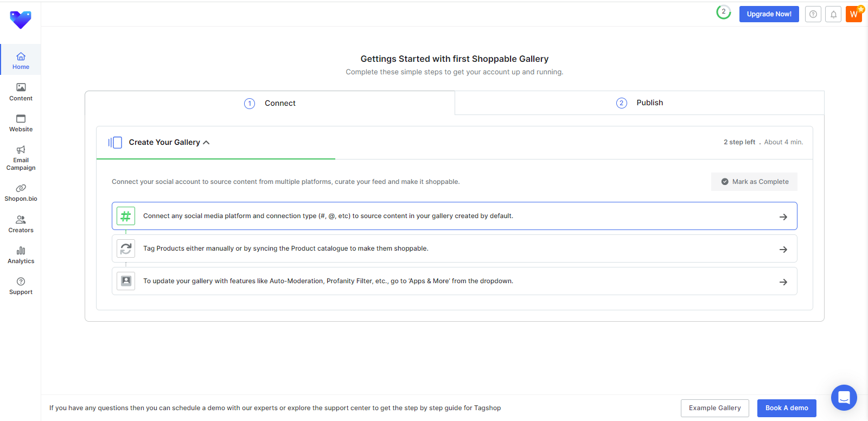
Task: View Analytics bar chart icon
Action: (x=21, y=251)
